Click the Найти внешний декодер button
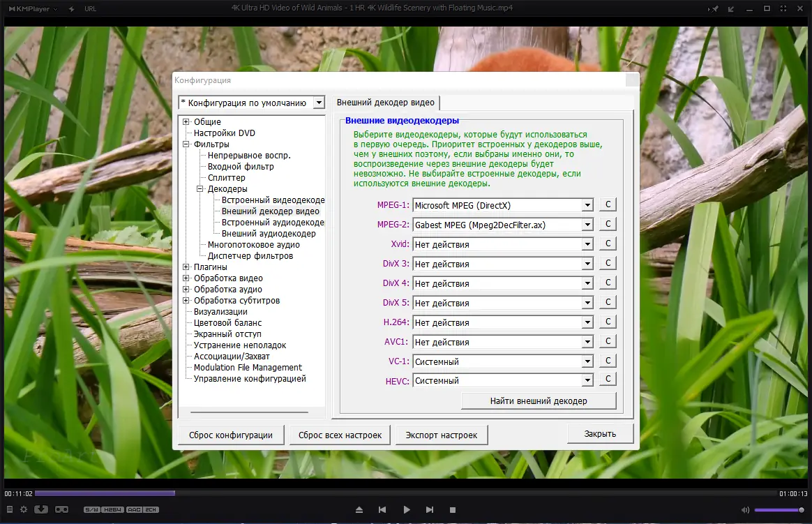The image size is (812, 524). pos(538,401)
